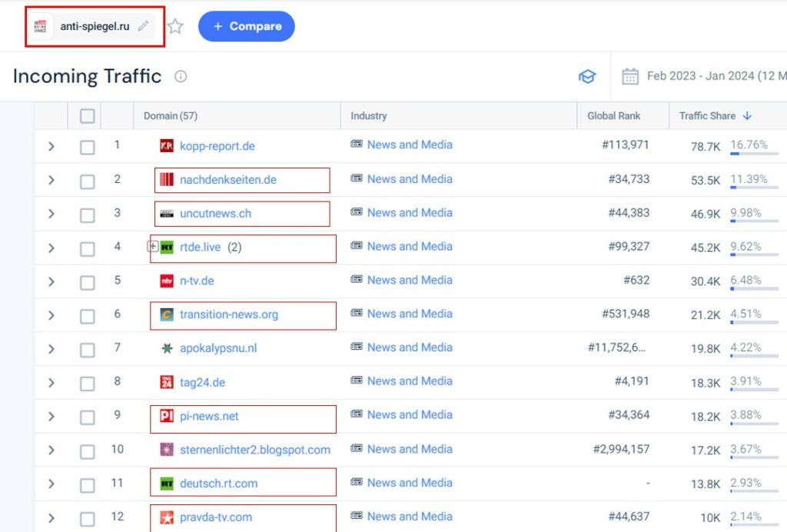
Task: Check the box for nachdenkseiten.de row
Action: (x=88, y=180)
